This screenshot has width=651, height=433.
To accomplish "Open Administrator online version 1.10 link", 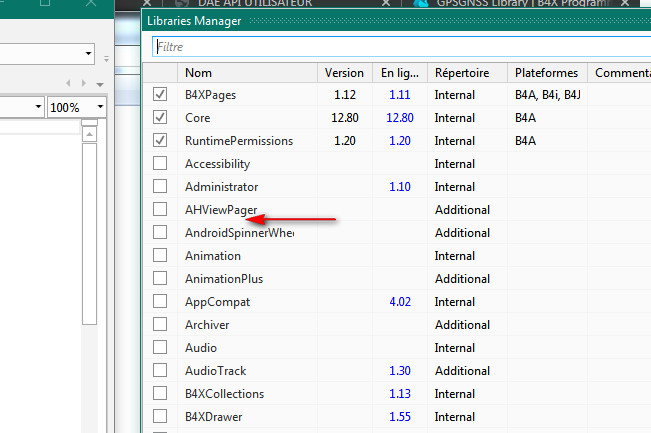I will (400, 187).
